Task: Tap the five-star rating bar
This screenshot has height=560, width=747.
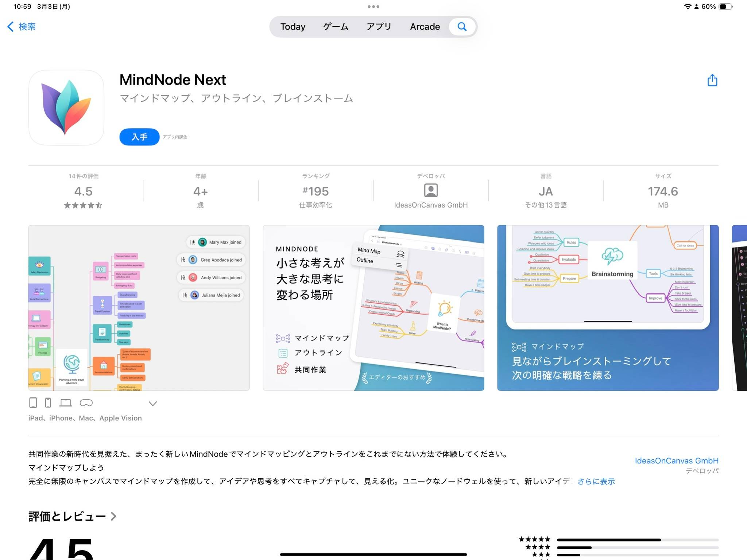Action: tap(638, 540)
